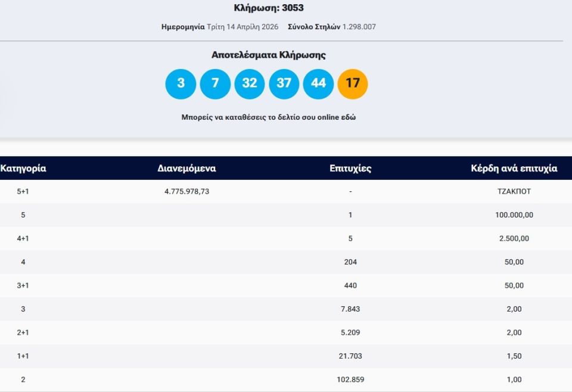Click the ΤΖΑΚΠΟΤ winnings cell

[x=514, y=192]
